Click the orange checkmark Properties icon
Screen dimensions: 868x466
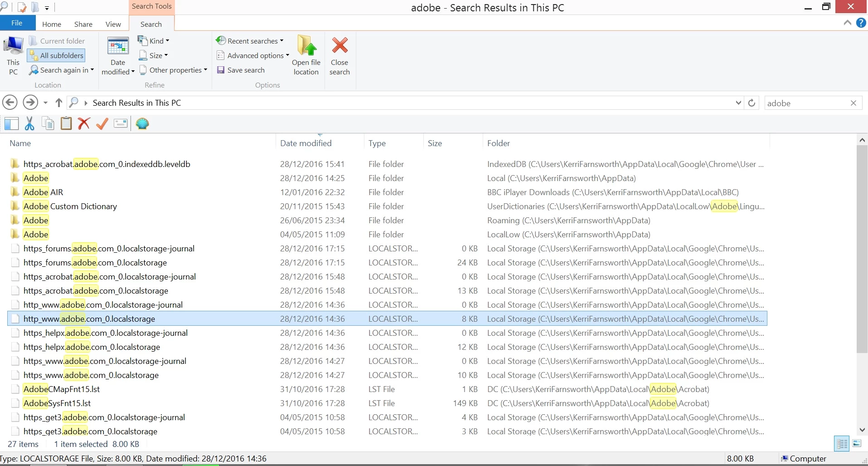(102, 123)
